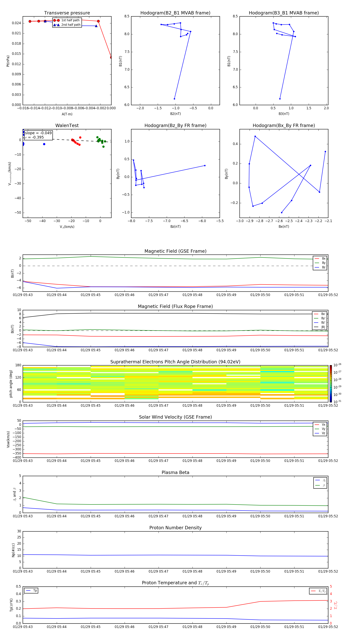Click the 'Hodogram(B2_B1 MVAB frame)' title
Screen dimensions: 351x644
pyautogui.click(x=175, y=13)
